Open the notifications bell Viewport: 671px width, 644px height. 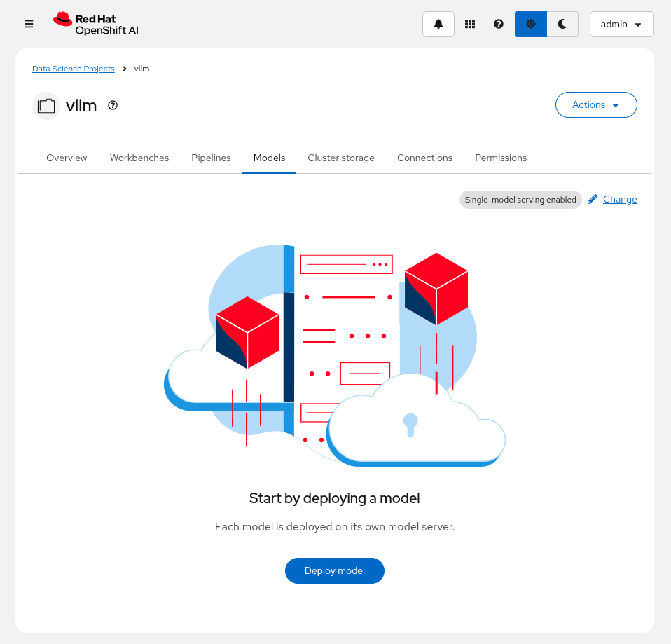[438, 24]
